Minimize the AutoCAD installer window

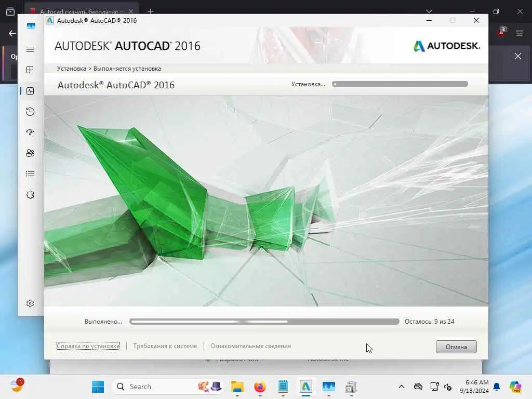429,20
